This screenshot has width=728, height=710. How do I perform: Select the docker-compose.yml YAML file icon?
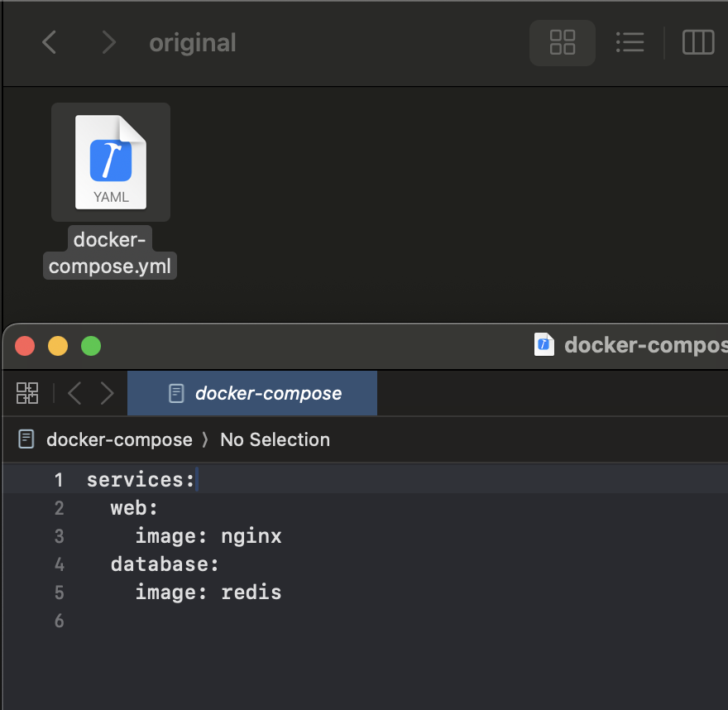click(x=111, y=162)
